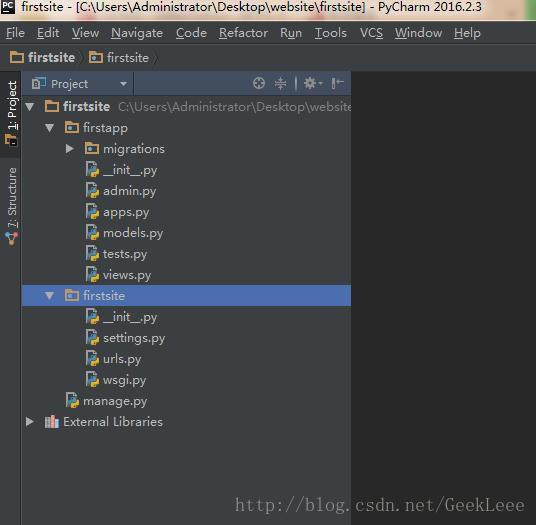Click the Collapse All icon

(280, 83)
